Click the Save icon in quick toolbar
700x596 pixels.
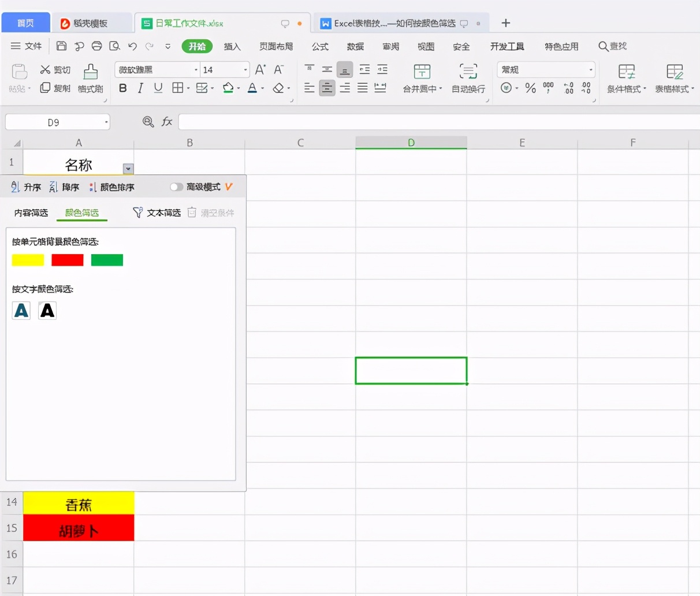(x=62, y=46)
